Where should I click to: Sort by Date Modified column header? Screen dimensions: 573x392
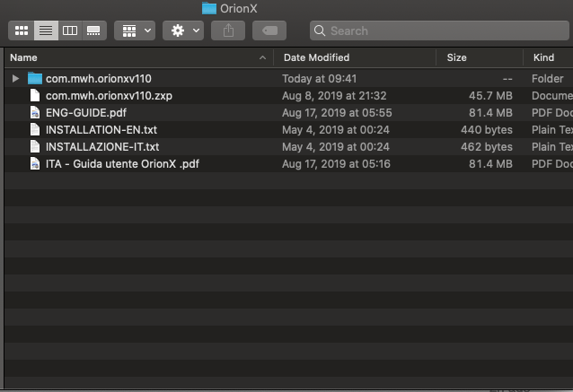tap(316, 57)
